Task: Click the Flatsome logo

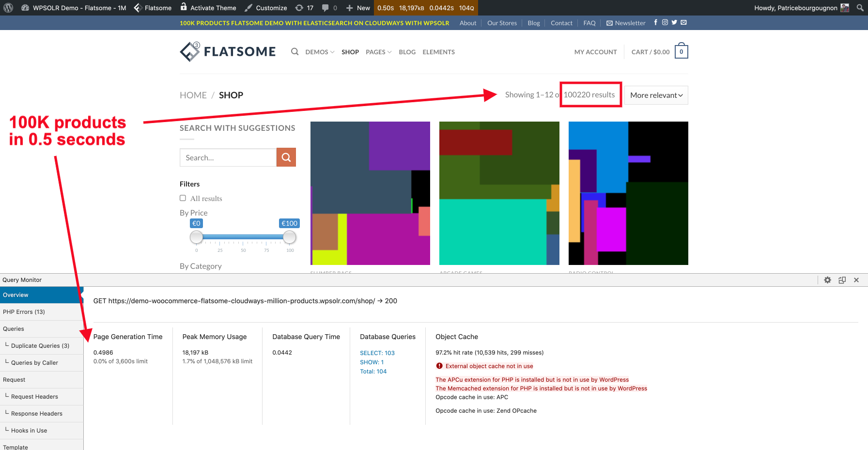Action: [228, 51]
